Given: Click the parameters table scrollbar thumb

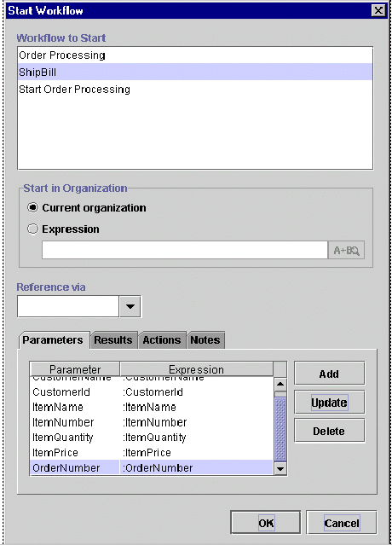Looking at the screenshot, I should (x=280, y=429).
